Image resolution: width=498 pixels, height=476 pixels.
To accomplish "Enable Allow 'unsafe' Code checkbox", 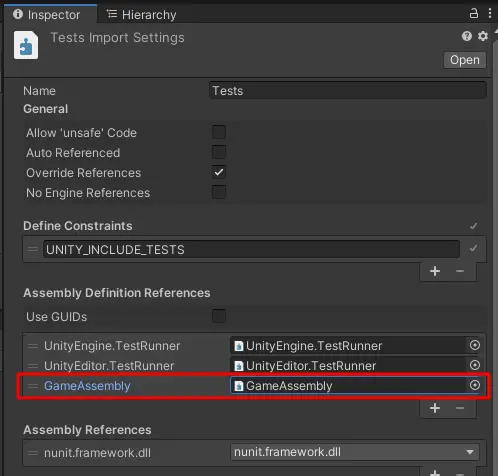I will (219, 132).
